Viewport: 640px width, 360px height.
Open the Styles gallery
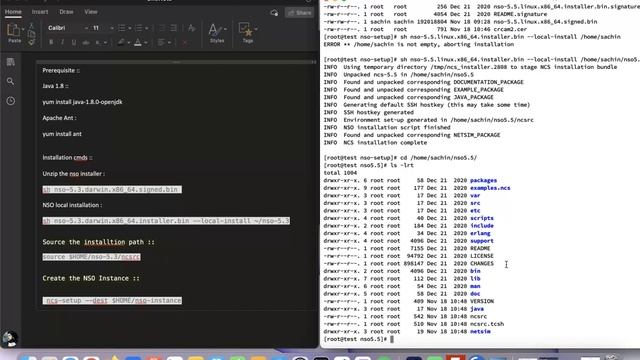pos(217,33)
